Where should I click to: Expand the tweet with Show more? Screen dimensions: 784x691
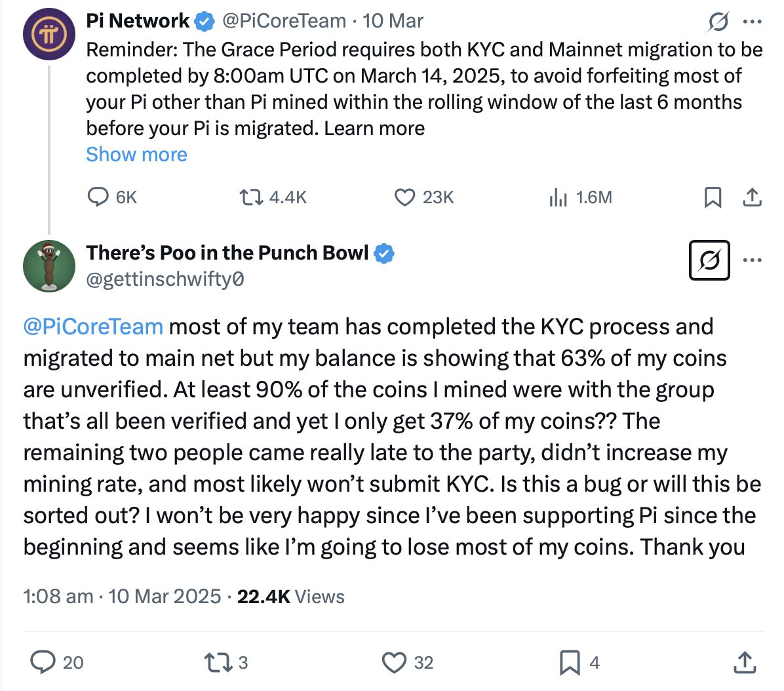[x=136, y=154]
